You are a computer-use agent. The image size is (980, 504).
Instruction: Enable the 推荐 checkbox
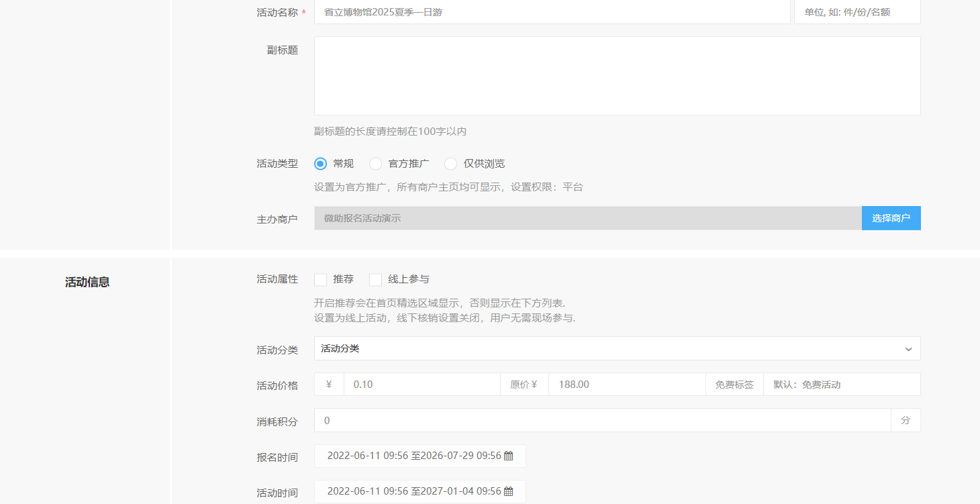click(320, 279)
